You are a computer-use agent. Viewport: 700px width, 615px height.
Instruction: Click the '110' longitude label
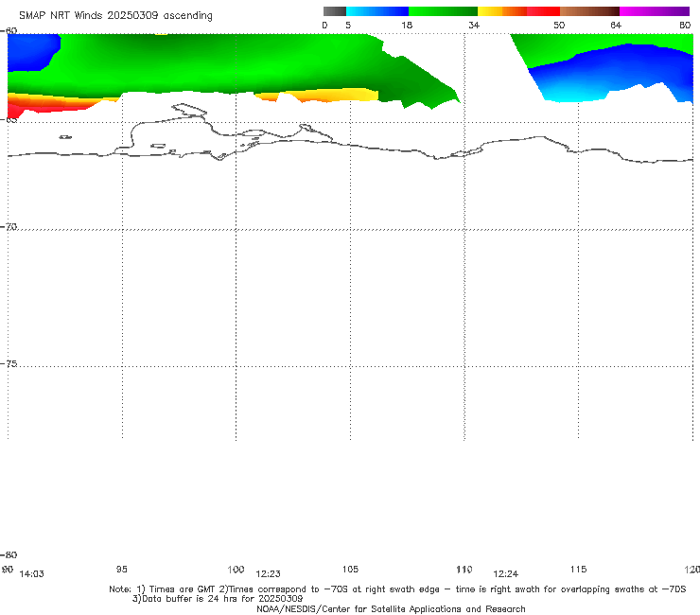464,569
